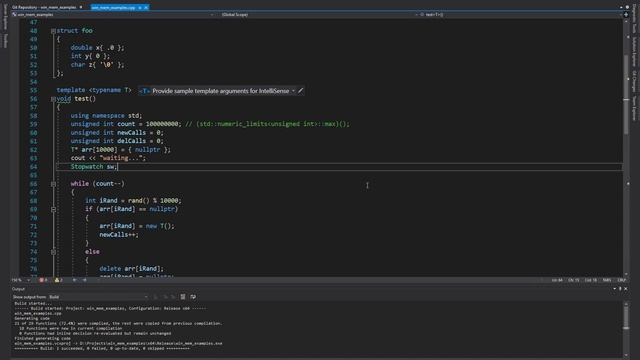Click the line 'Stopwatch sw;' in editor

click(x=94, y=167)
